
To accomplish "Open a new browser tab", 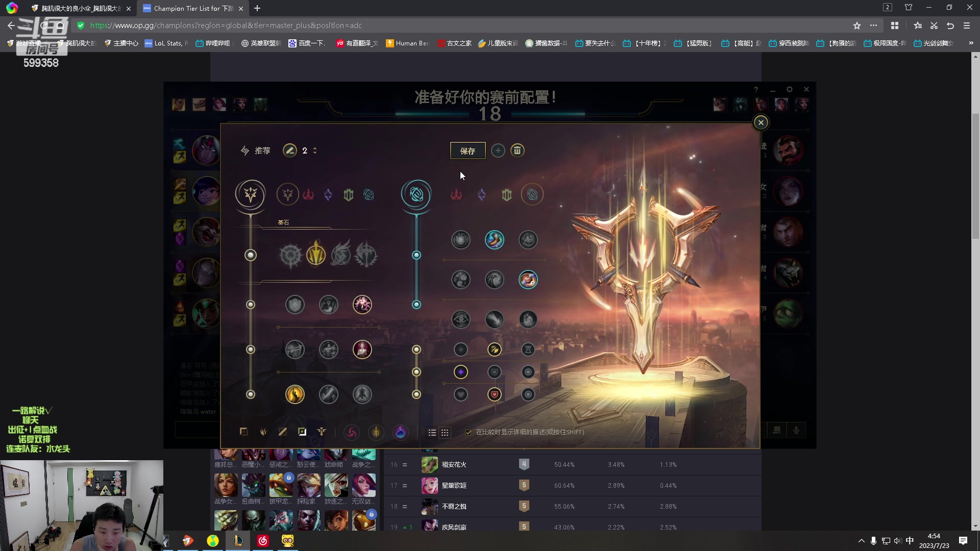I will click(x=257, y=8).
